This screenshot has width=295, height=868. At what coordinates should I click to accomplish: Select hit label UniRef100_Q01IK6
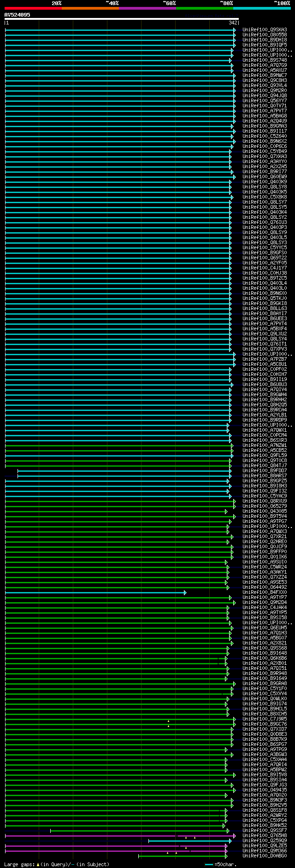click(x=265, y=557)
